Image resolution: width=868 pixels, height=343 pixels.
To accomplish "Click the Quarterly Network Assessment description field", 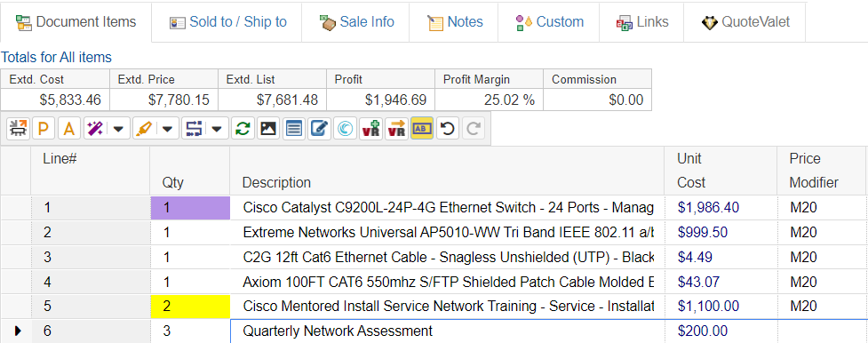I will 447,331.
